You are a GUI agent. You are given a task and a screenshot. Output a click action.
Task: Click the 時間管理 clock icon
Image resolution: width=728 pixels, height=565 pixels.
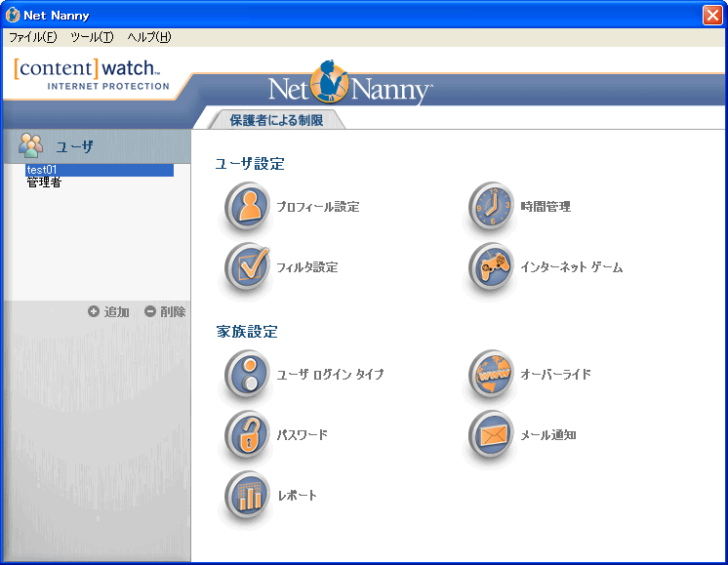point(491,205)
